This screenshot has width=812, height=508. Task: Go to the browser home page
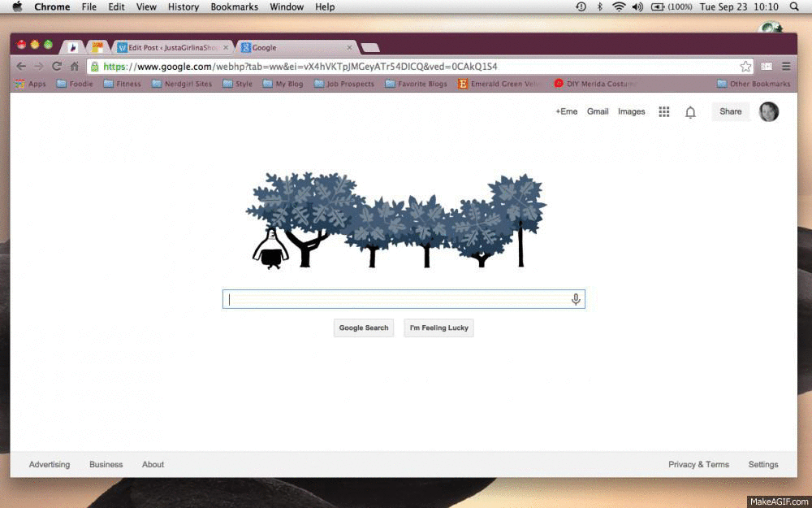coord(75,67)
